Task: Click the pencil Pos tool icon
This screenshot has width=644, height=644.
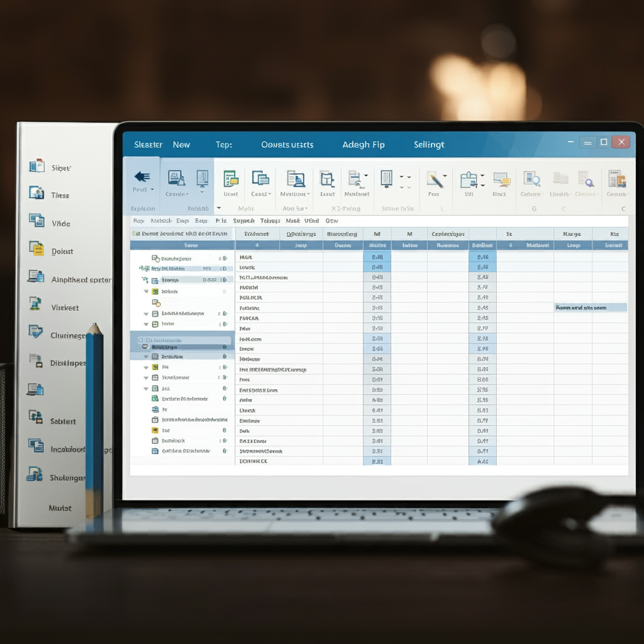Action: click(x=435, y=180)
